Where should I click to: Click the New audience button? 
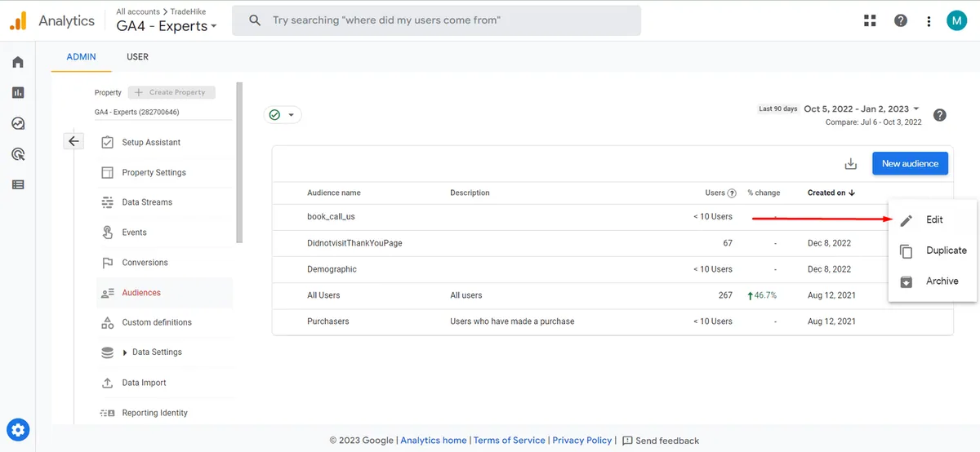910,164
